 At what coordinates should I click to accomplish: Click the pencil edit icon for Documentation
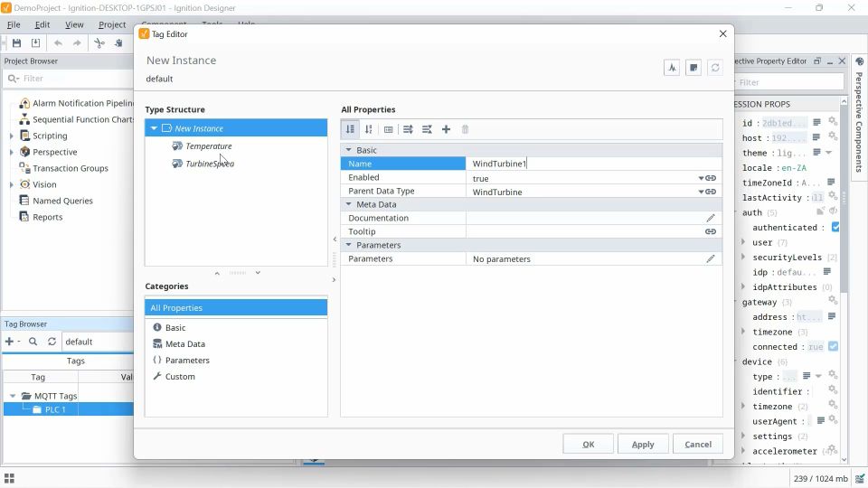pos(711,218)
